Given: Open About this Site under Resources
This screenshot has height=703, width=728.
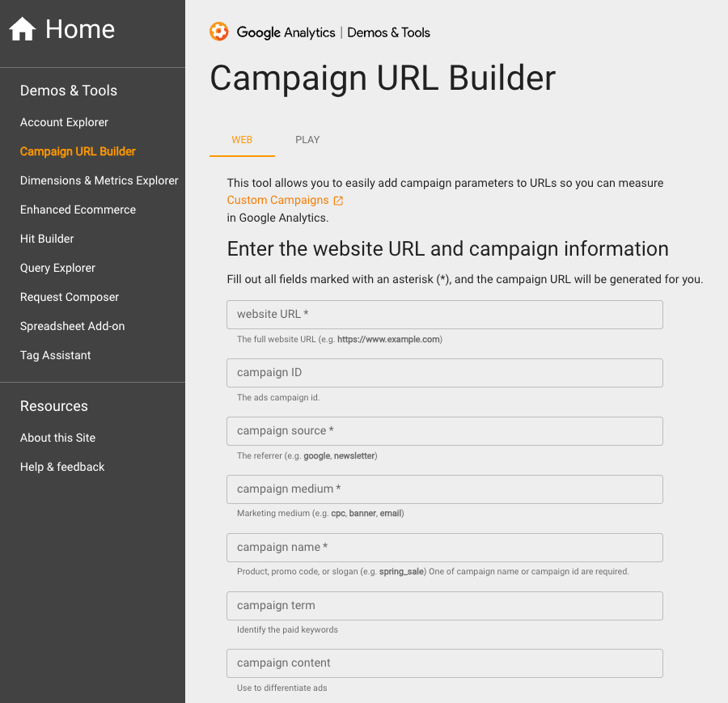Looking at the screenshot, I should point(57,438).
